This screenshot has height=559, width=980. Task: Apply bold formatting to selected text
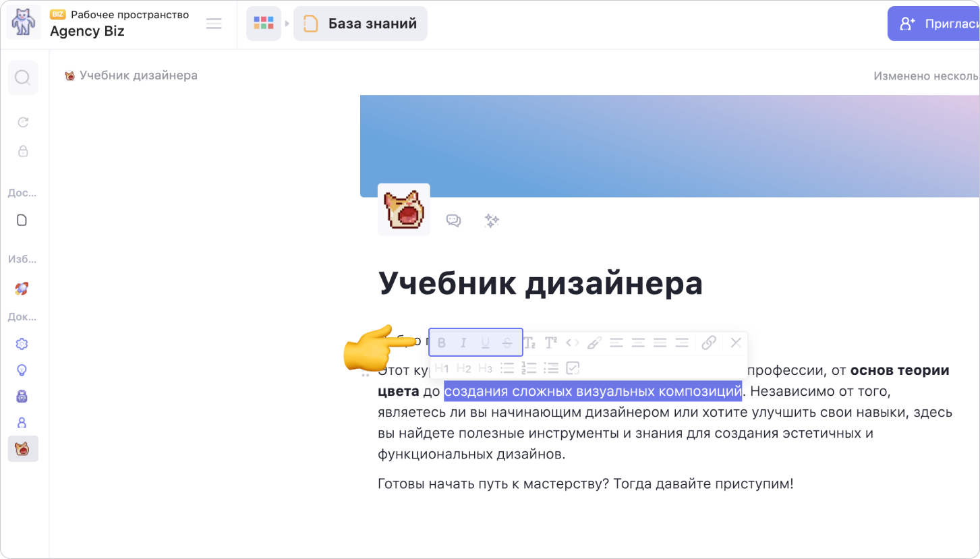(x=442, y=343)
